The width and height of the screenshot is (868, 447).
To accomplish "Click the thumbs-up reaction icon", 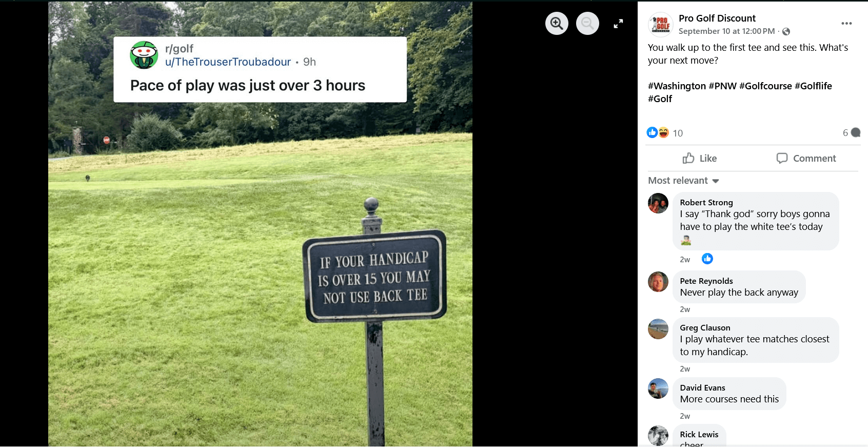I will coord(652,132).
